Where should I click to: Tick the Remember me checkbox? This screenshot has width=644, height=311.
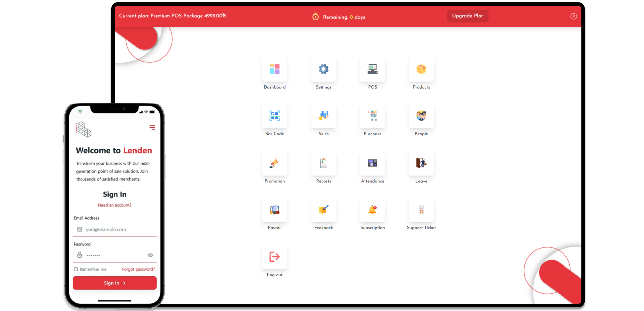pos(76,269)
